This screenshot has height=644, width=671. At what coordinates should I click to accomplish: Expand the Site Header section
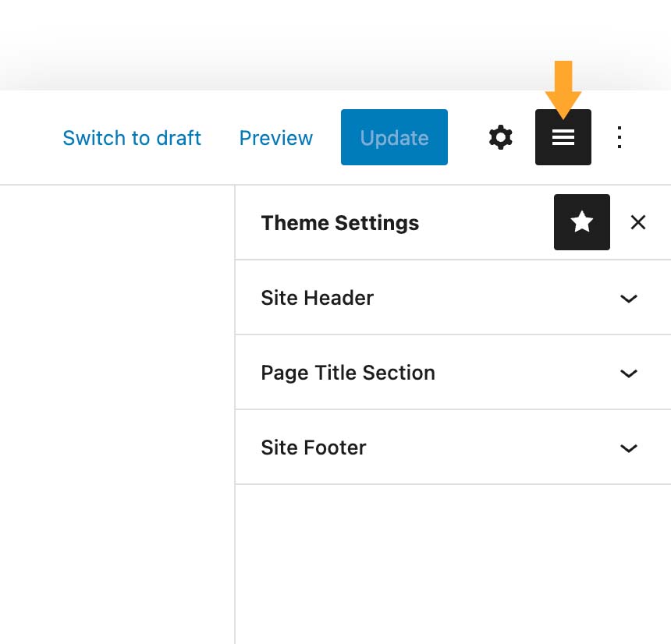(453, 298)
